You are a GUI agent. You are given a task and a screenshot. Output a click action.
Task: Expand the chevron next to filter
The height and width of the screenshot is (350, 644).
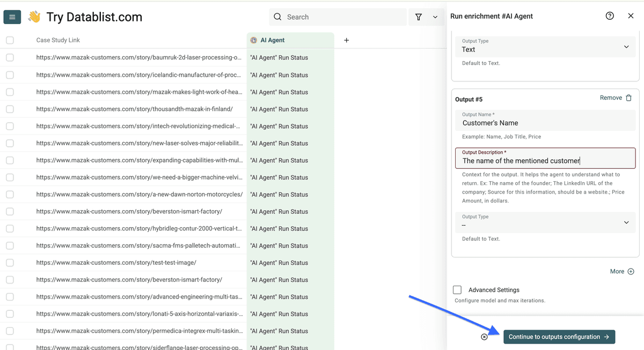[435, 17]
